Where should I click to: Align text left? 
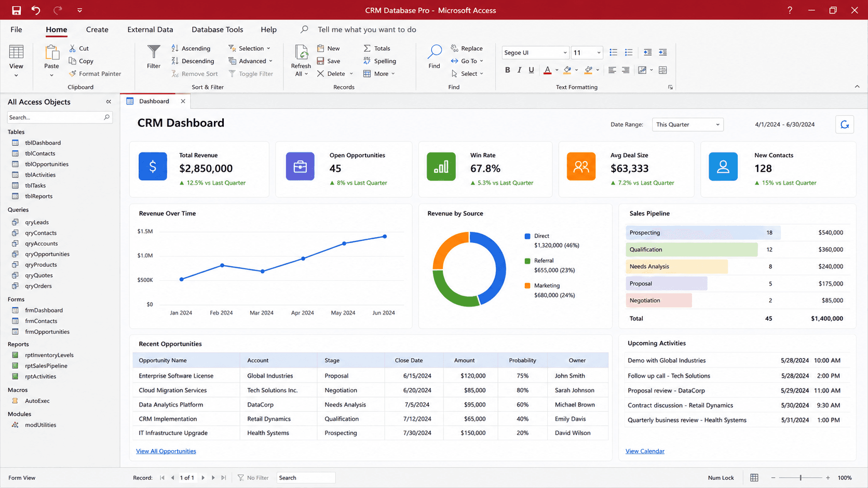click(613, 70)
